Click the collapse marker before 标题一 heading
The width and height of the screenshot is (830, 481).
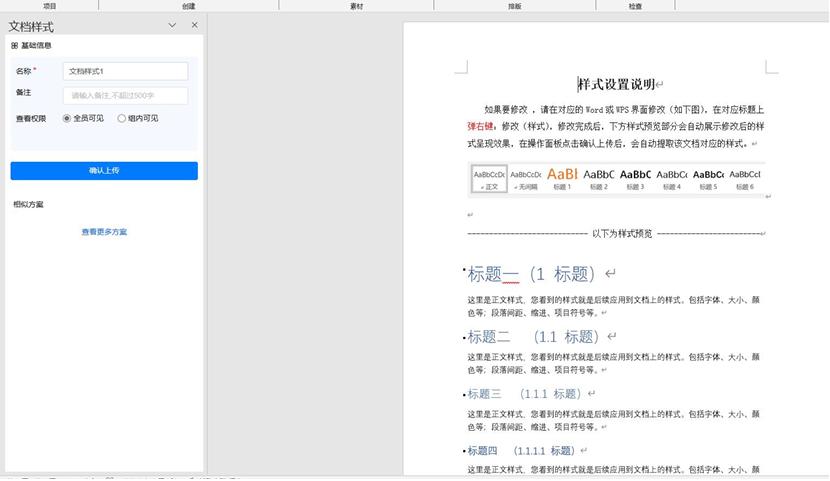tap(464, 270)
